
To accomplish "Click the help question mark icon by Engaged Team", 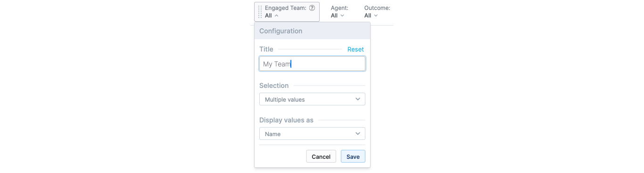I will point(312,8).
